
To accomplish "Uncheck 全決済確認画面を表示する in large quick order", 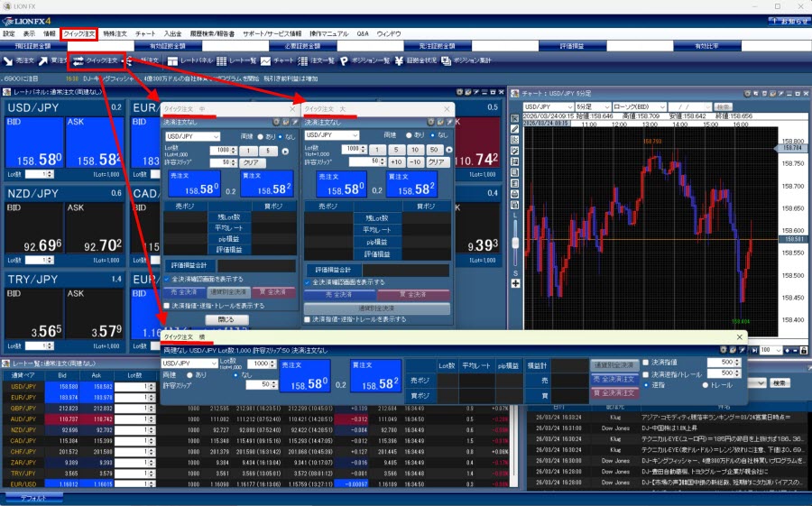I will (309, 282).
